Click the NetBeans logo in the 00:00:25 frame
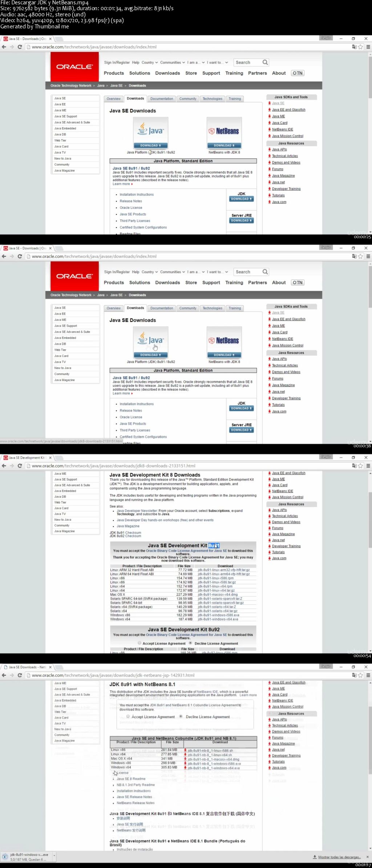372x868 pixels. [224, 131]
